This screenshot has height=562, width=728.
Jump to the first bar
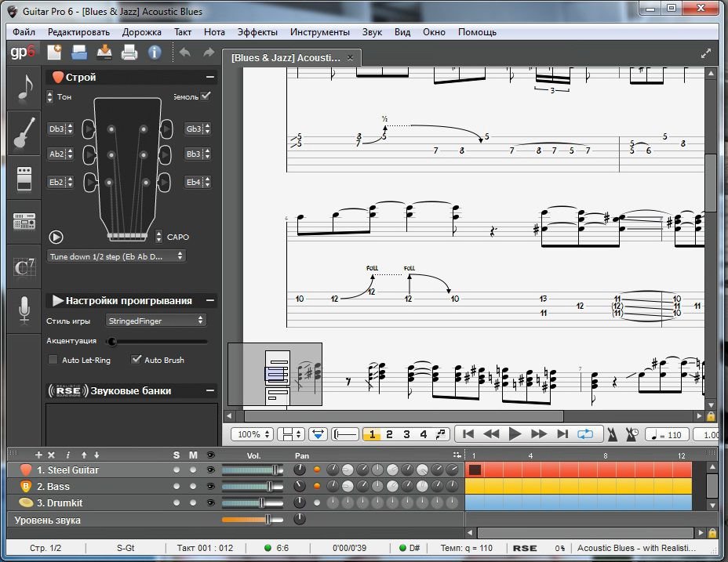[468, 434]
